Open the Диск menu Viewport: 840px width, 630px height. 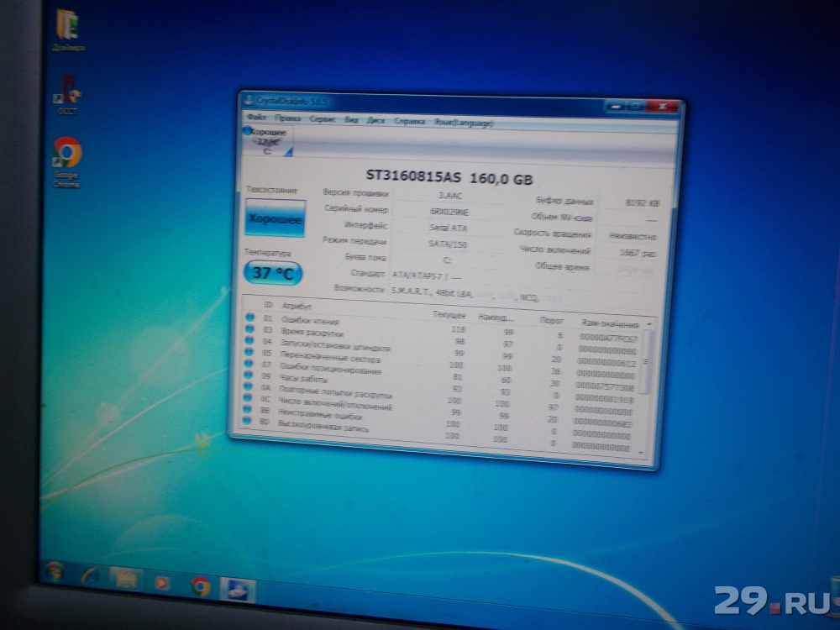pyautogui.click(x=375, y=121)
